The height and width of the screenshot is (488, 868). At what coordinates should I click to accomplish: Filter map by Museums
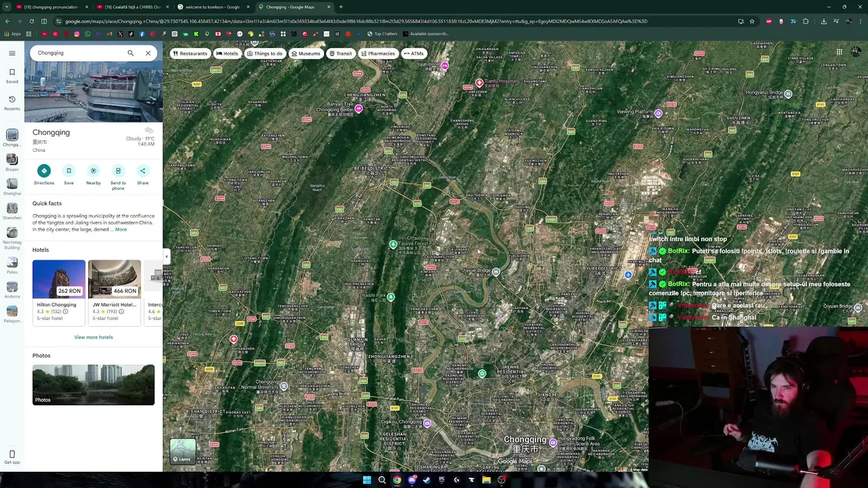point(306,54)
